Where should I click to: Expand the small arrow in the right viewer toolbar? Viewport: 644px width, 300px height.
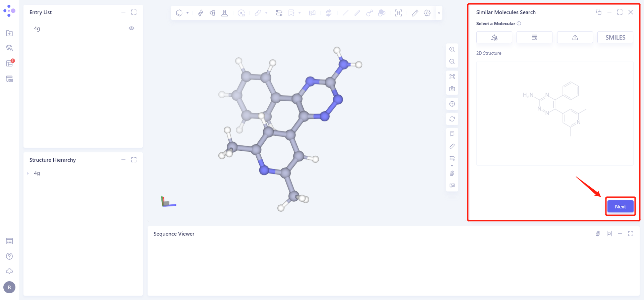point(452,166)
